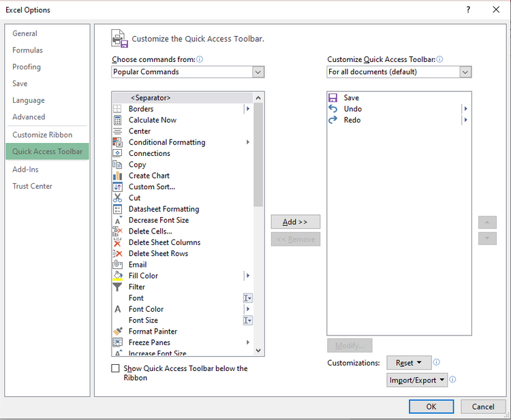Click the Add >> button
The width and height of the screenshot is (511, 420).
pyautogui.click(x=295, y=222)
